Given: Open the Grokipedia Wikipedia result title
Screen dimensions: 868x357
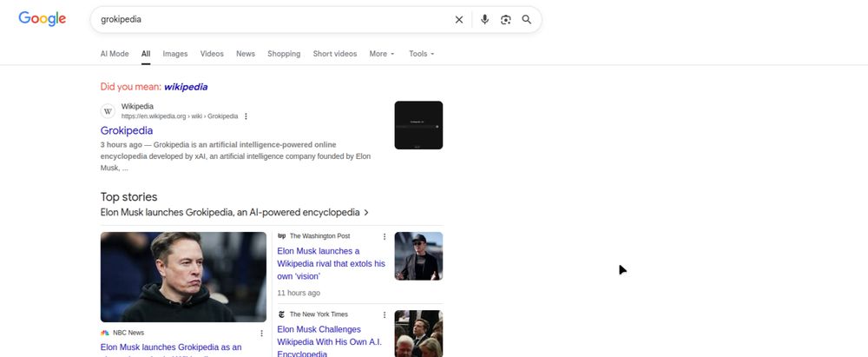Looking at the screenshot, I should pos(127,130).
